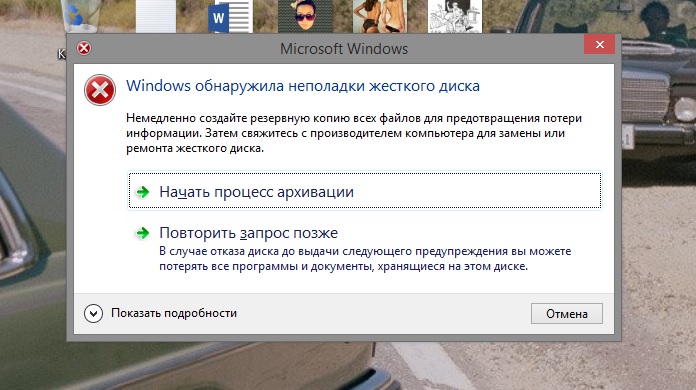This screenshot has height=390, width=696.
Task: Click the "Показать подробности" label
Action: point(174,313)
